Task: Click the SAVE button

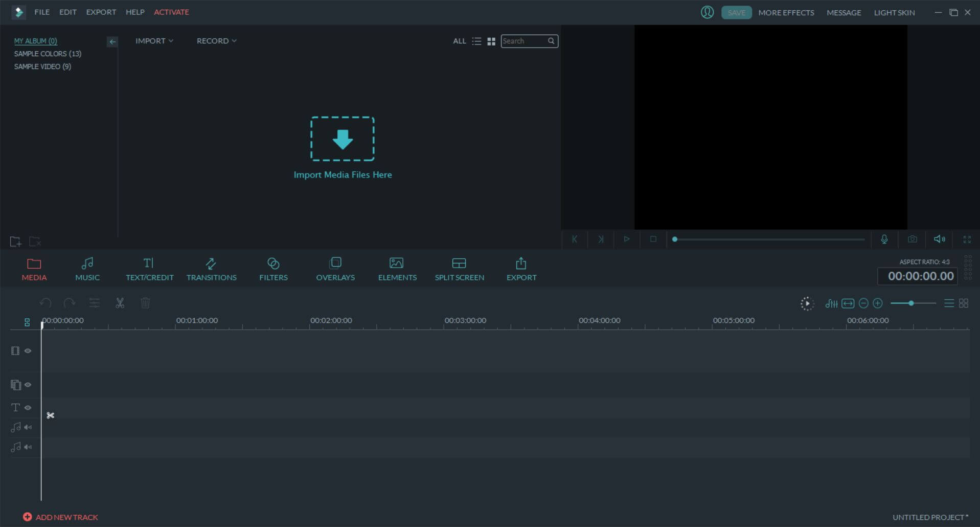Action: (x=737, y=12)
